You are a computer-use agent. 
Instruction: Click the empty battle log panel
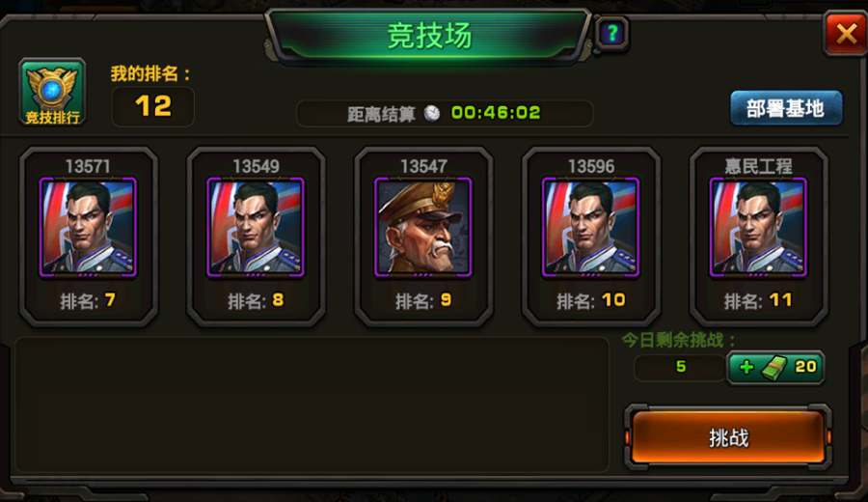point(312,404)
